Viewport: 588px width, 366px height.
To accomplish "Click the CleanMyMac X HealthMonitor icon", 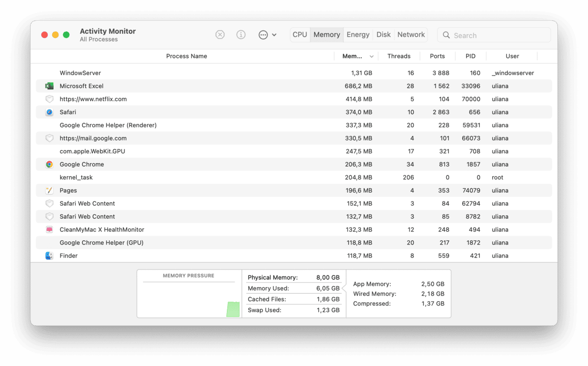I will click(49, 230).
